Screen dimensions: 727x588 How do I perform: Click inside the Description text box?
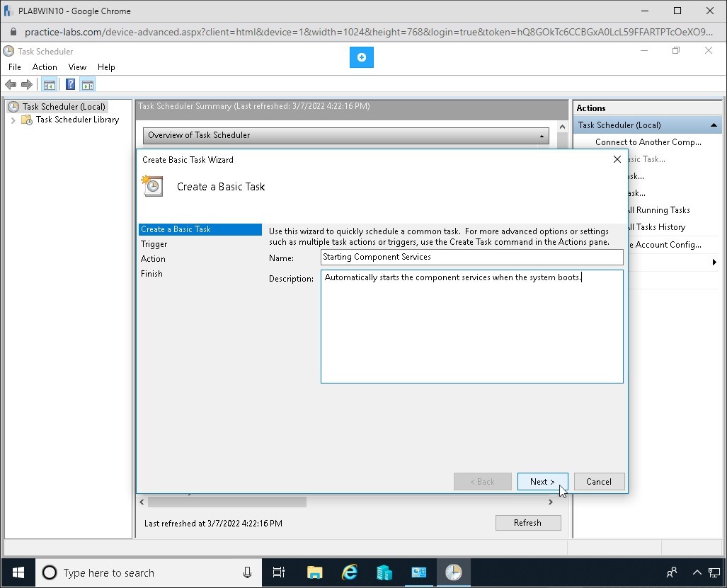472,327
